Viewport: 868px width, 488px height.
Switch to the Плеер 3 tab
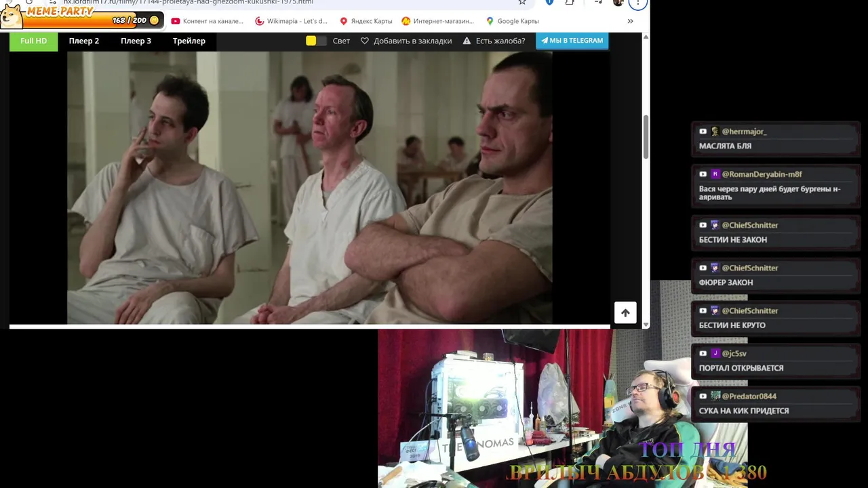[136, 41]
